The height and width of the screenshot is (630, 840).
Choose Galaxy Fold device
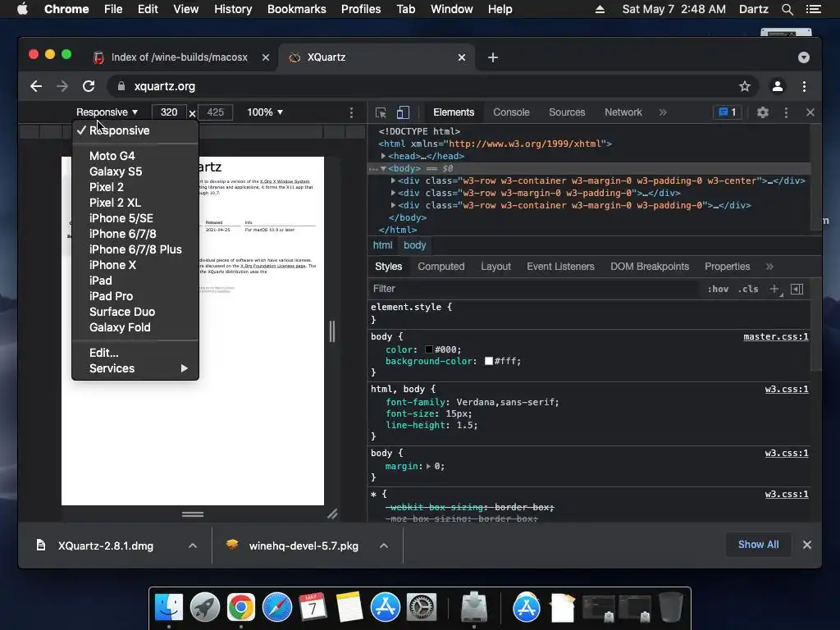(x=135, y=327)
